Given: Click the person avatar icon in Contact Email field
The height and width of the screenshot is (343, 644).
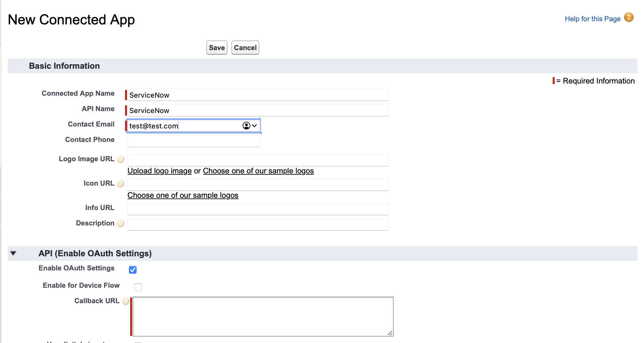Looking at the screenshot, I should click(246, 126).
